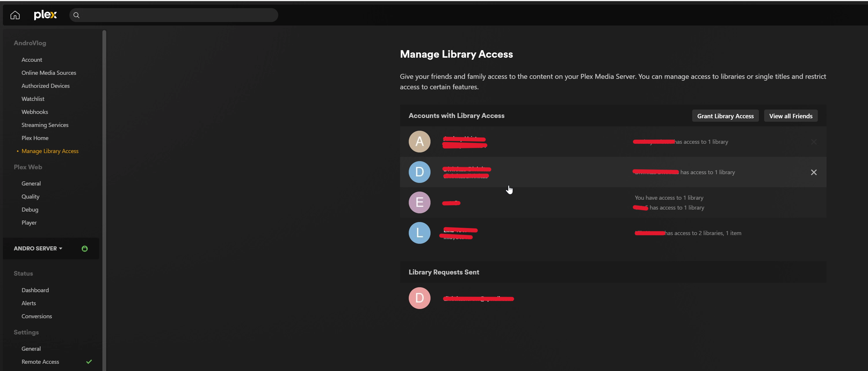Screen dimensions: 868x371
Task: Remove access for the D account row
Action: click(813, 172)
